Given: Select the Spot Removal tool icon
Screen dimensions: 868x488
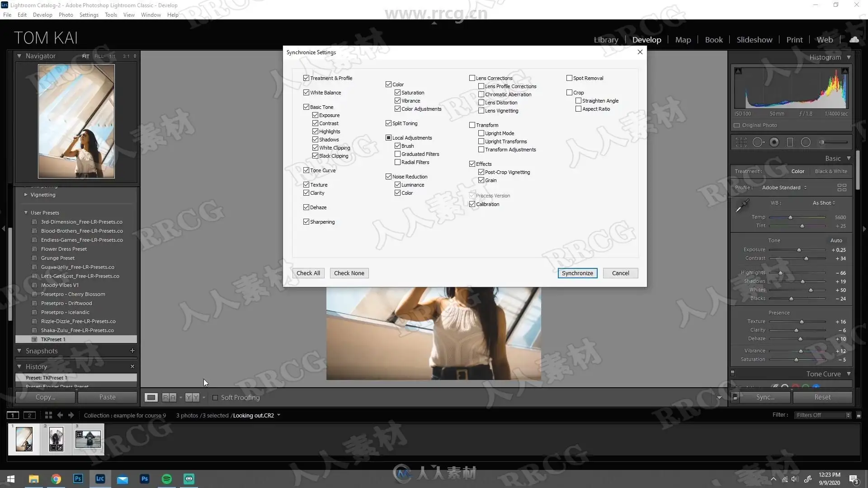Looking at the screenshot, I should [x=758, y=142].
